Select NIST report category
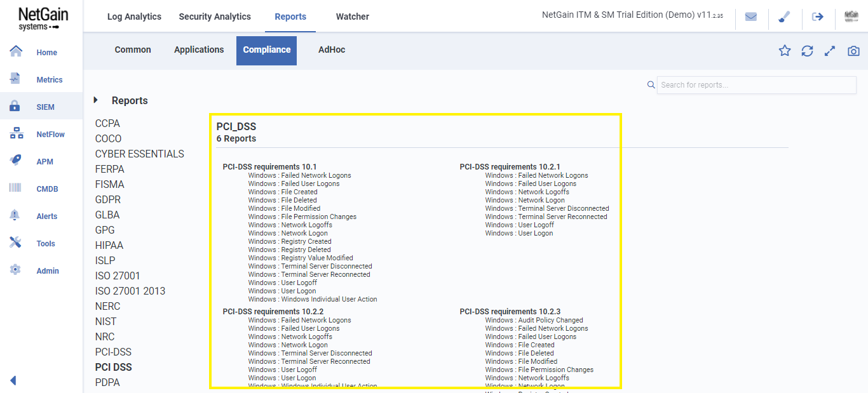This screenshot has height=393, width=868. coord(106,322)
